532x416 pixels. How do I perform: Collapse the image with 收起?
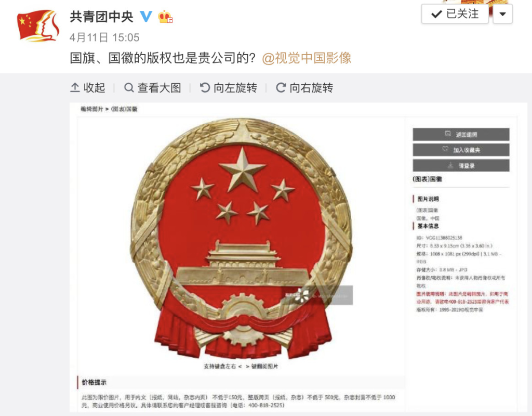87,88
